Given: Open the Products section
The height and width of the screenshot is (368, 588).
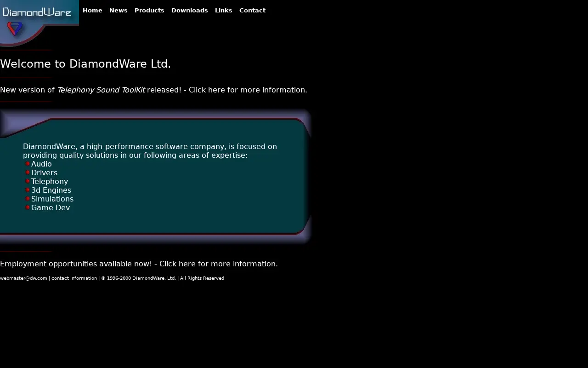Looking at the screenshot, I should [149, 10].
